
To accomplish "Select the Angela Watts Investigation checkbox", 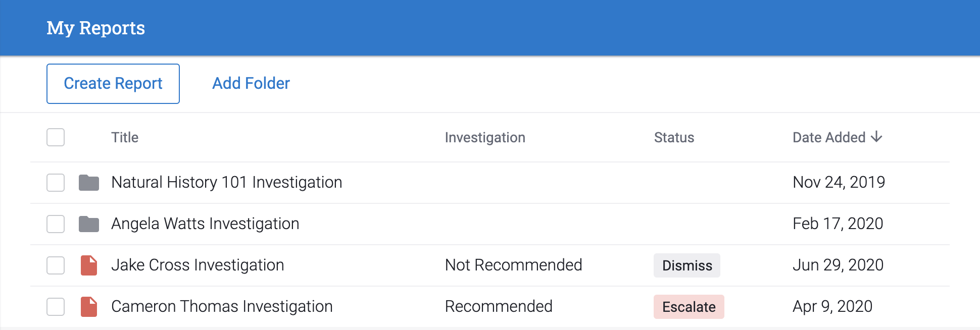I will (x=56, y=224).
